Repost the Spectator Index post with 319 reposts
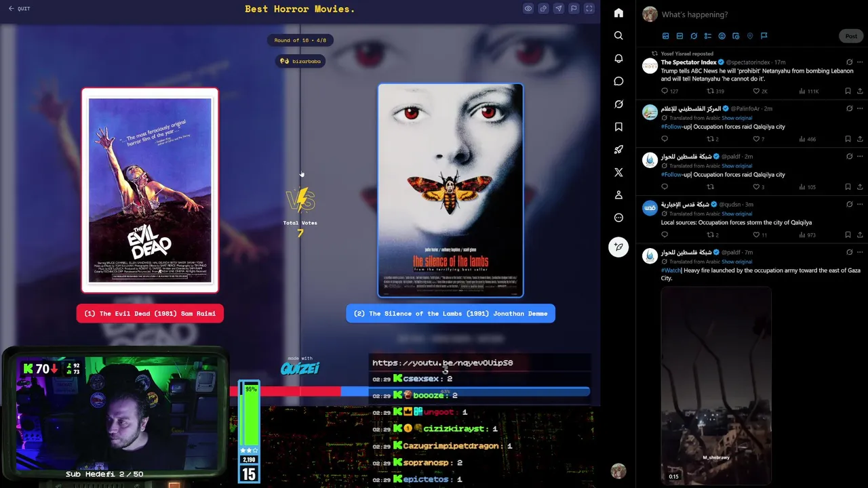Screen dimensions: 868x488 710,91
